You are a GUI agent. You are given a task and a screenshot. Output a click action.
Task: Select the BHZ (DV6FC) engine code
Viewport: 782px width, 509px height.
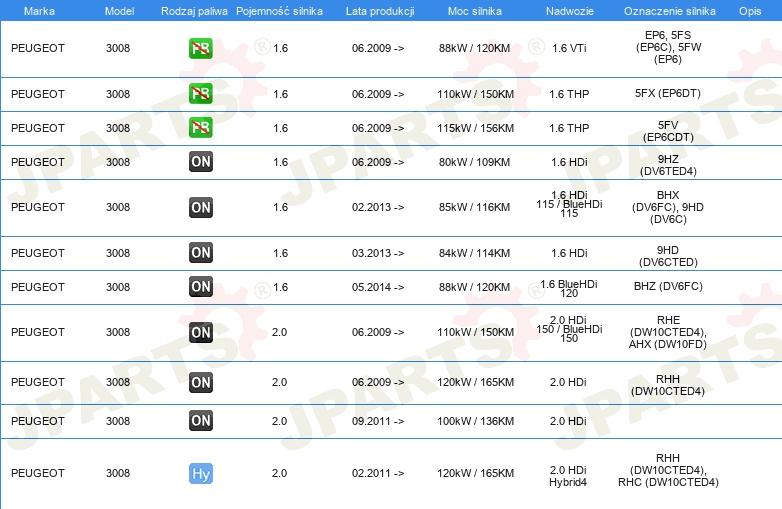[668, 286]
